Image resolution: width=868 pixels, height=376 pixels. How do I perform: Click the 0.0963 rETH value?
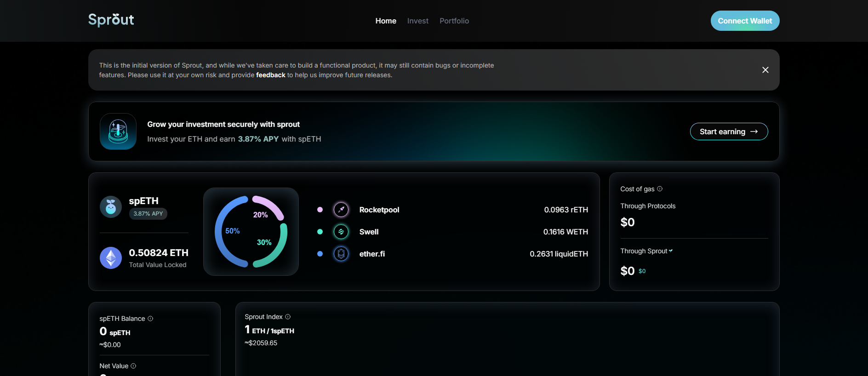[x=566, y=210]
